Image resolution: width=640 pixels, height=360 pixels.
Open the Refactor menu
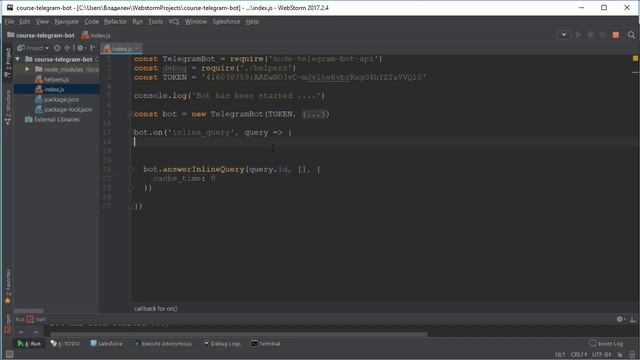116,22
